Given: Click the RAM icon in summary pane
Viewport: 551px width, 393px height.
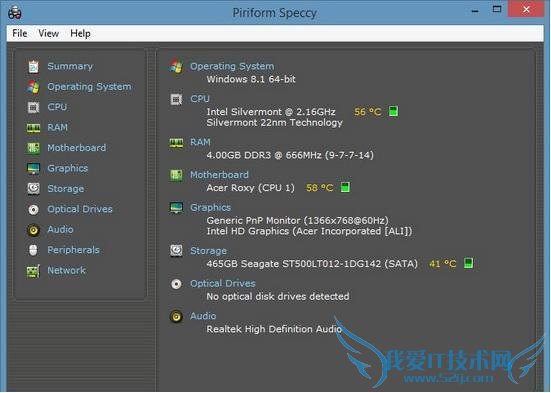Looking at the screenshot, I should point(176,143).
